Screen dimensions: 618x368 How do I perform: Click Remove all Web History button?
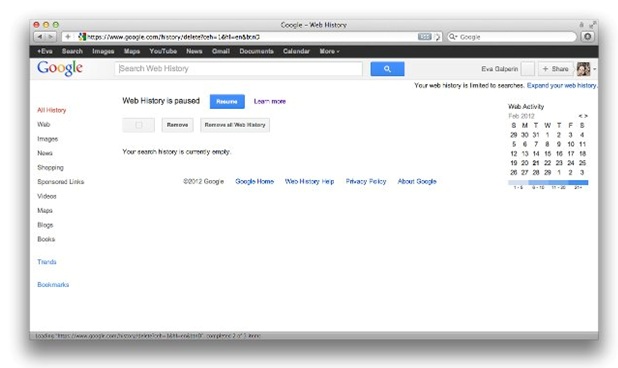(x=235, y=125)
